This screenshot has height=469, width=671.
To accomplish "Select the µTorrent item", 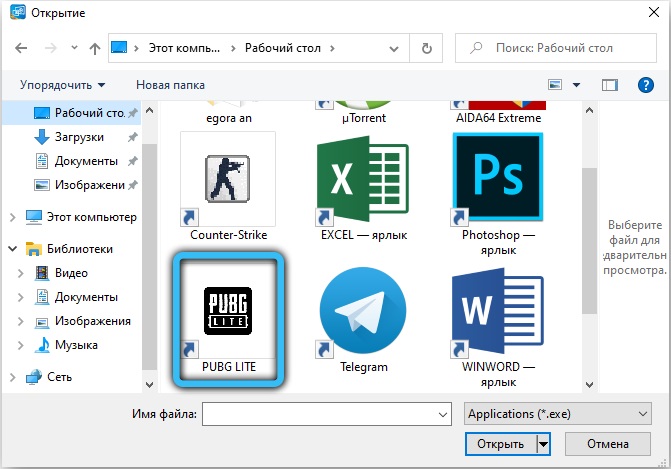I will click(363, 113).
